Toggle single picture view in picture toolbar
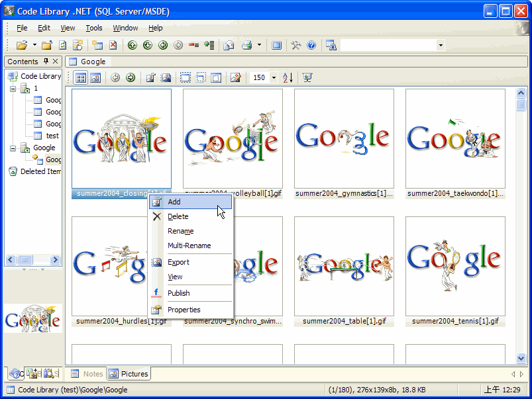 (x=95, y=77)
